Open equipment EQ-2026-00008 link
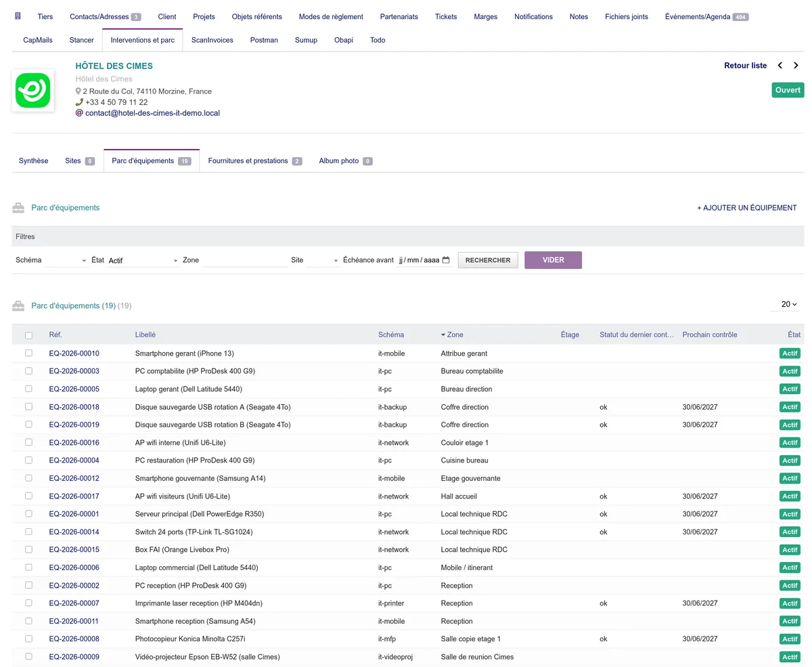This screenshot has width=812, height=667. click(74, 639)
